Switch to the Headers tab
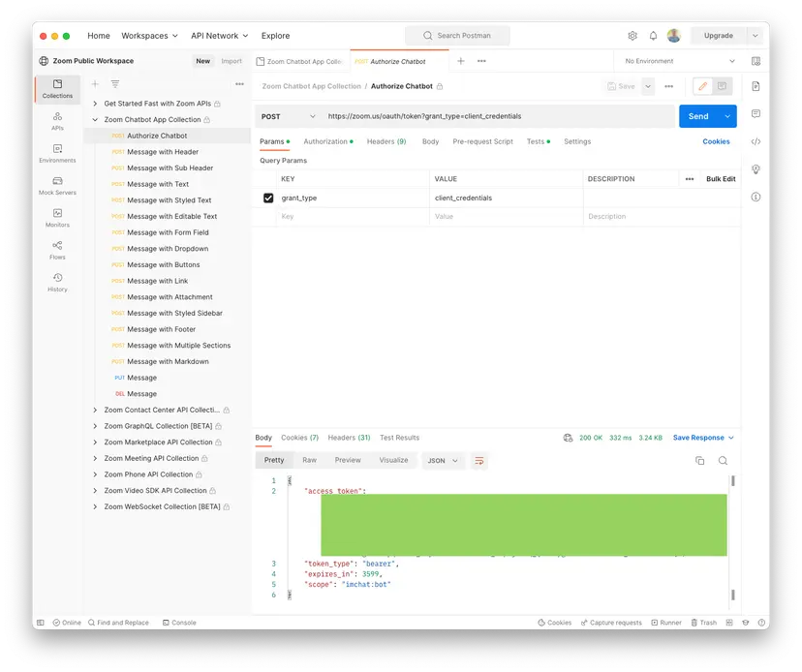Viewport: 802px width, 672px height. [x=387, y=141]
